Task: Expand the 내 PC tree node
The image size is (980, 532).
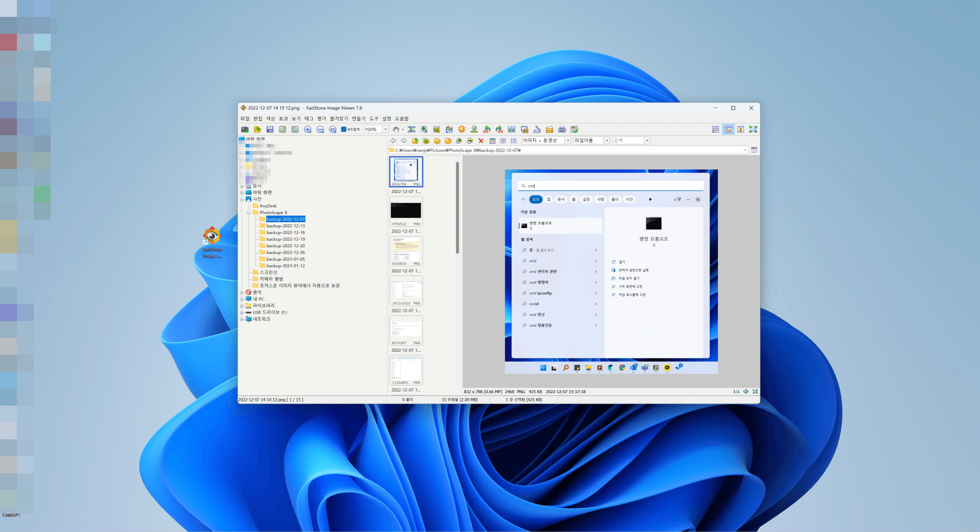Action: 242,299
